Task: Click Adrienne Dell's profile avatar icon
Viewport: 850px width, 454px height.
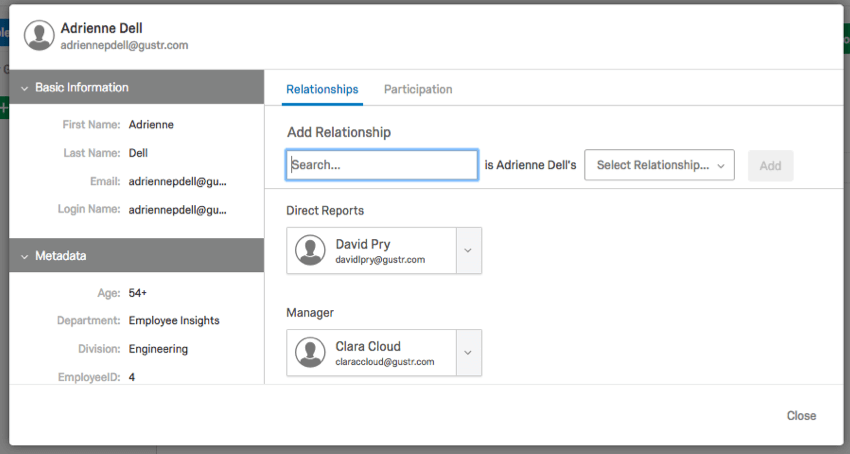Action: tap(39, 36)
